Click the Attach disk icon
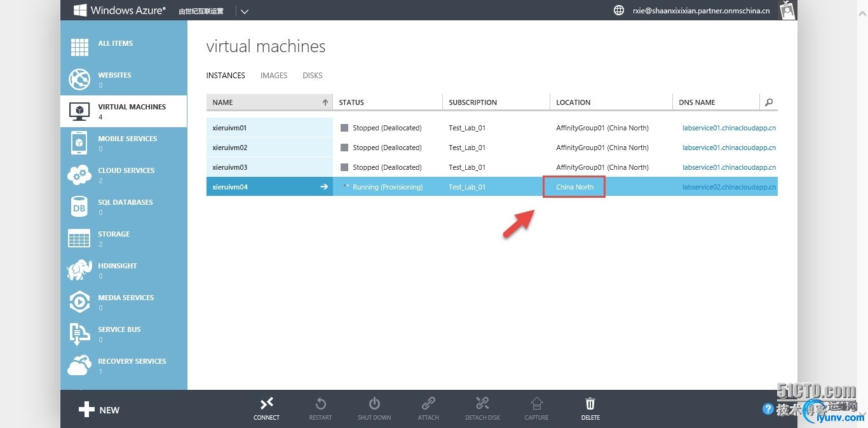The image size is (868, 428). (428, 403)
